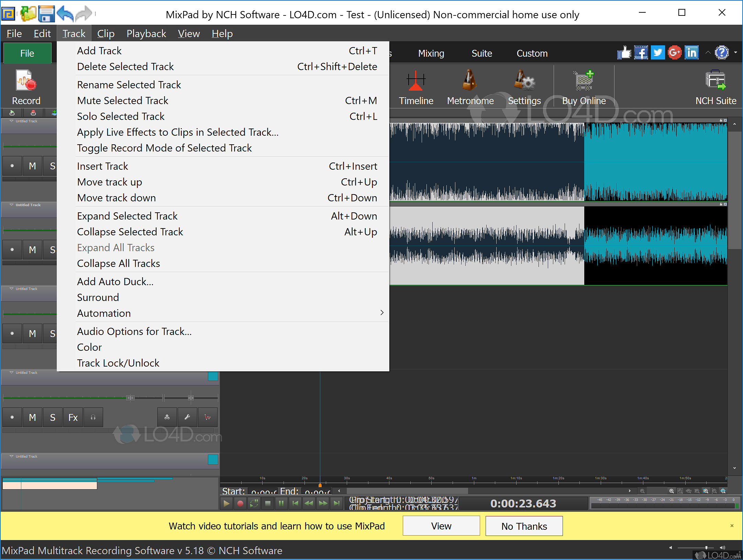The image size is (743, 560).
Task: Open the Fx button on the fourth track
Action: pyautogui.click(x=73, y=417)
